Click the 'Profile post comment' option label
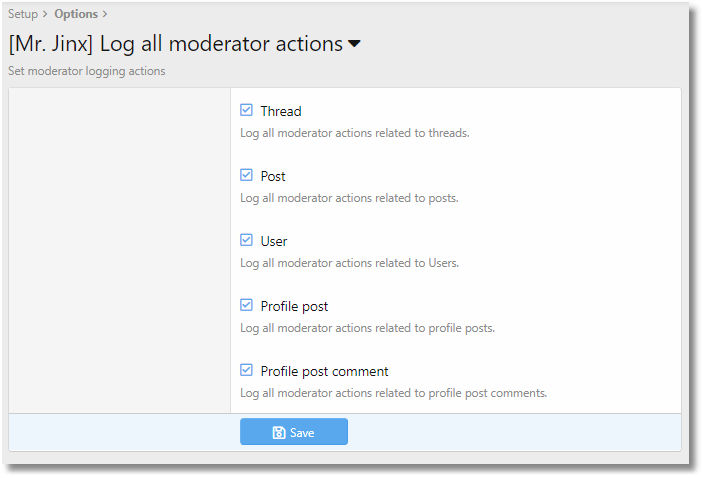The width and height of the screenshot is (703, 478). [324, 371]
